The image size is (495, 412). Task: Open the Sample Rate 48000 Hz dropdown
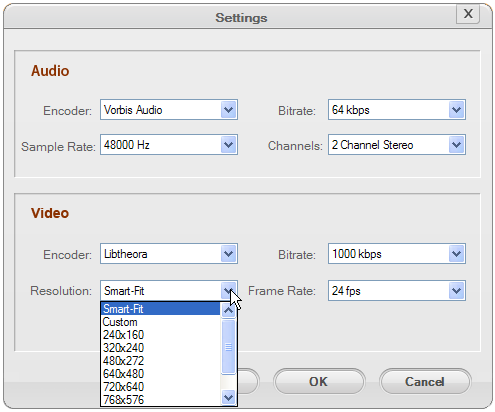[x=169, y=145]
